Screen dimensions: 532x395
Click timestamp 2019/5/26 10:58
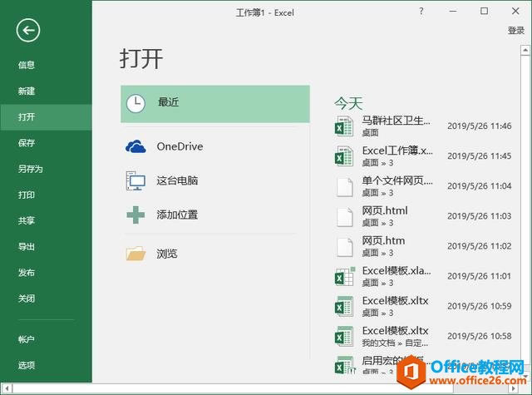479,336
